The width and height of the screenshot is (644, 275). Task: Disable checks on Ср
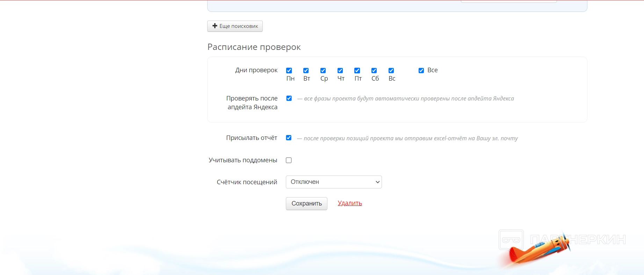tap(323, 70)
